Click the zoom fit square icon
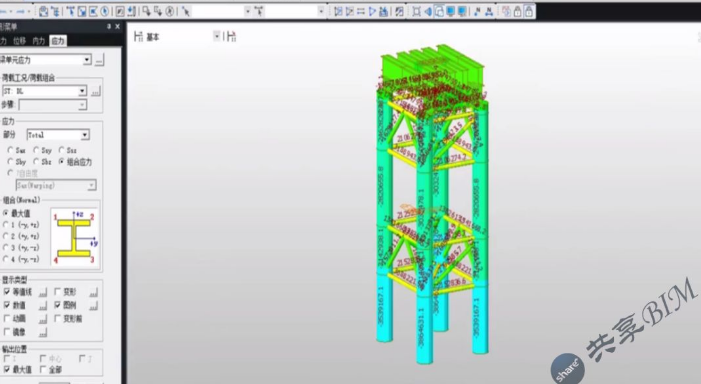This screenshot has height=384, width=701. [416, 11]
